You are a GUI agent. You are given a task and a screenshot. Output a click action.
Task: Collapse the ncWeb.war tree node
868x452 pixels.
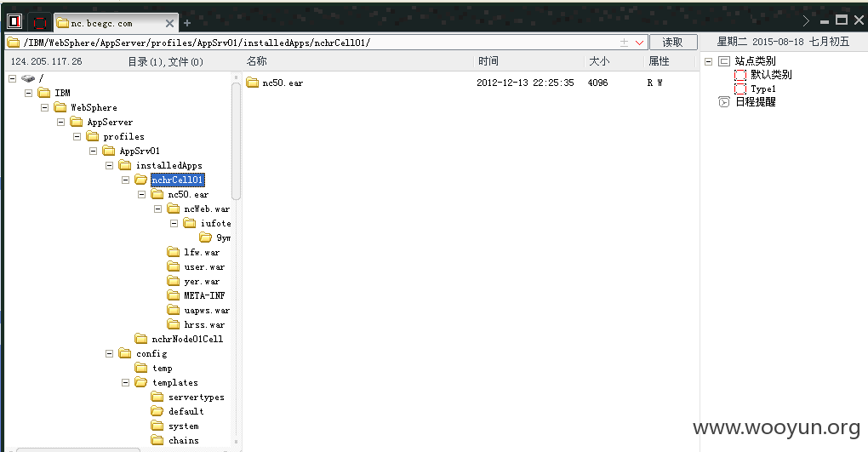pos(157,209)
